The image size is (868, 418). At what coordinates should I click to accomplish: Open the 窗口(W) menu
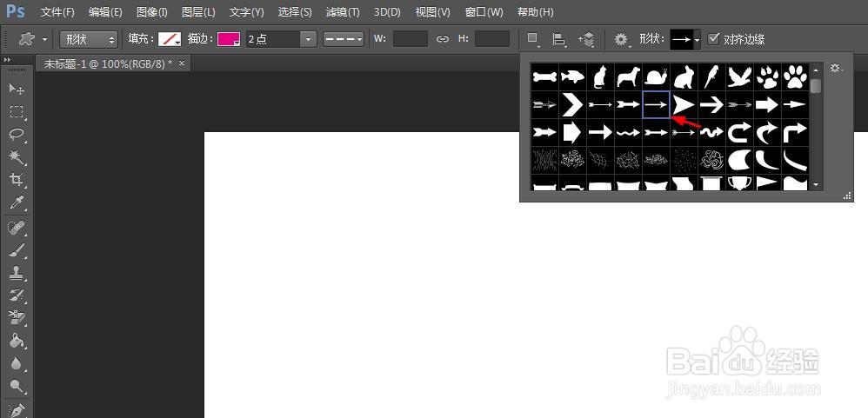coord(484,11)
